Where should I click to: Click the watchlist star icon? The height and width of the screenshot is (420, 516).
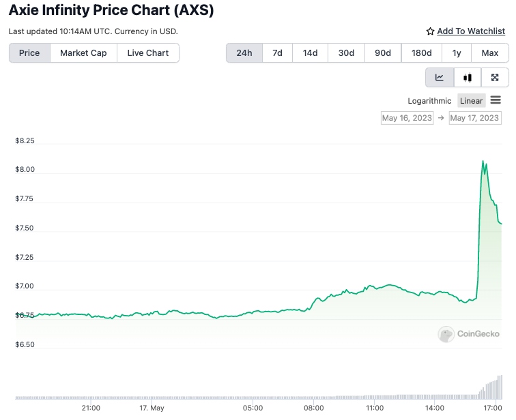pyautogui.click(x=430, y=31)
